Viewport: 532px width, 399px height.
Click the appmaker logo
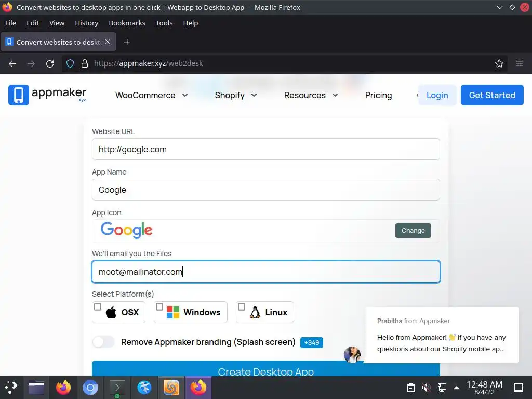click(47, 95)
